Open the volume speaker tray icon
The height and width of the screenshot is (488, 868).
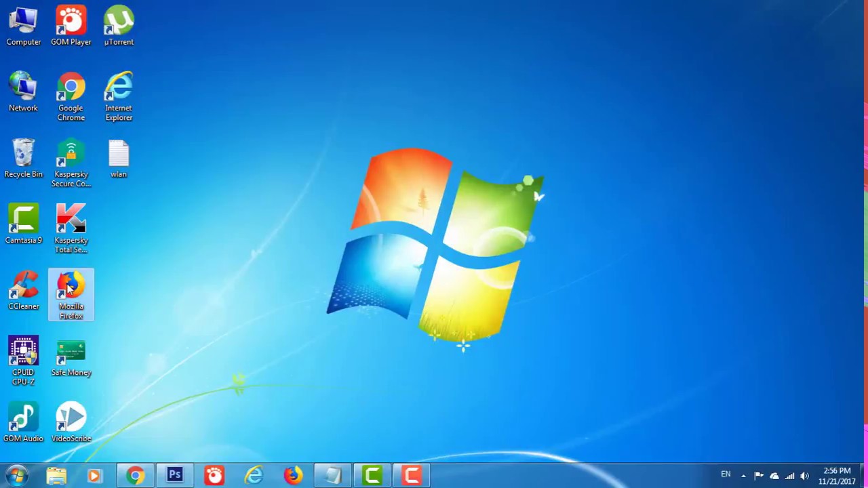(804, 476)
